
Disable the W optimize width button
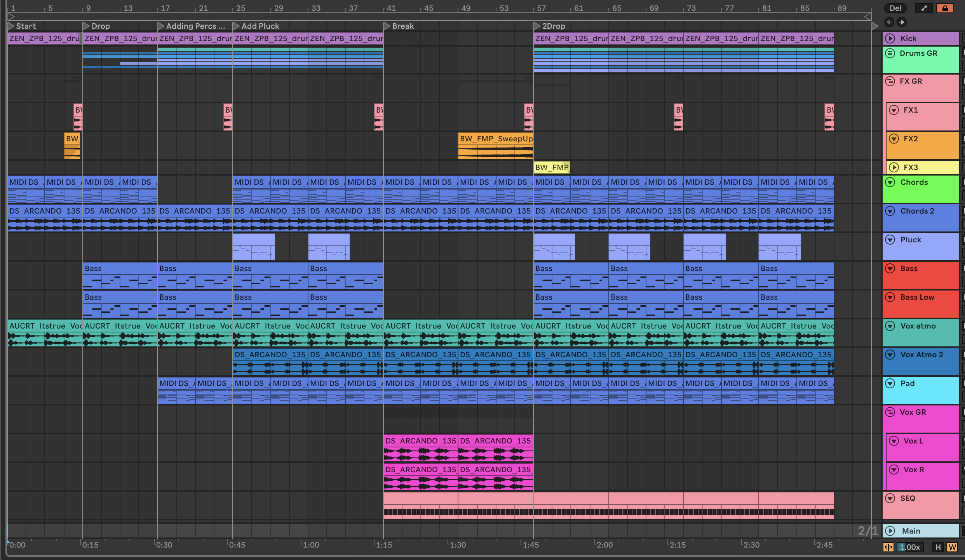[x=952, y=547]
